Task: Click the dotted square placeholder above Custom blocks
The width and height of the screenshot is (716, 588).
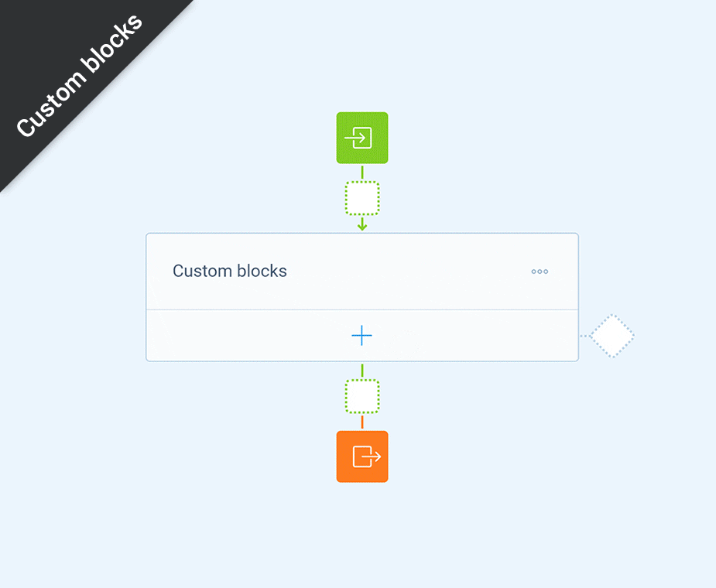Action: [362, 198]
